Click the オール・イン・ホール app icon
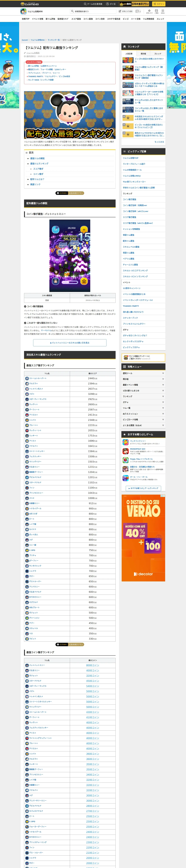The image size is (186, 868). 125,478
